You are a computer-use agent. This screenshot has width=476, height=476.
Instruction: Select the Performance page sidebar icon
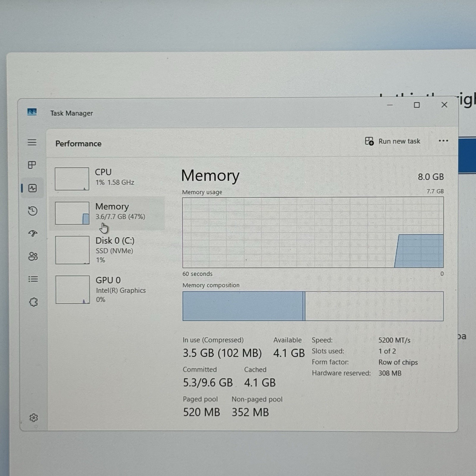pos(32,188)
